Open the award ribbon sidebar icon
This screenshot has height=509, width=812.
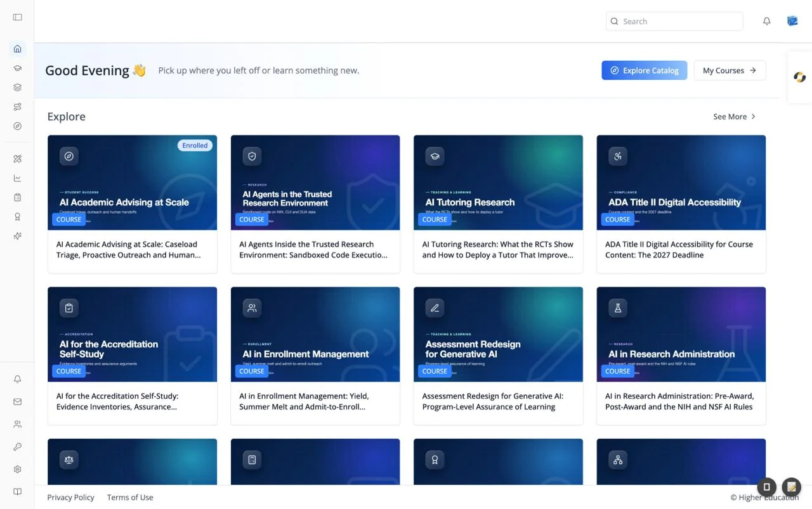pyautogui.click(x=17, y=217)
